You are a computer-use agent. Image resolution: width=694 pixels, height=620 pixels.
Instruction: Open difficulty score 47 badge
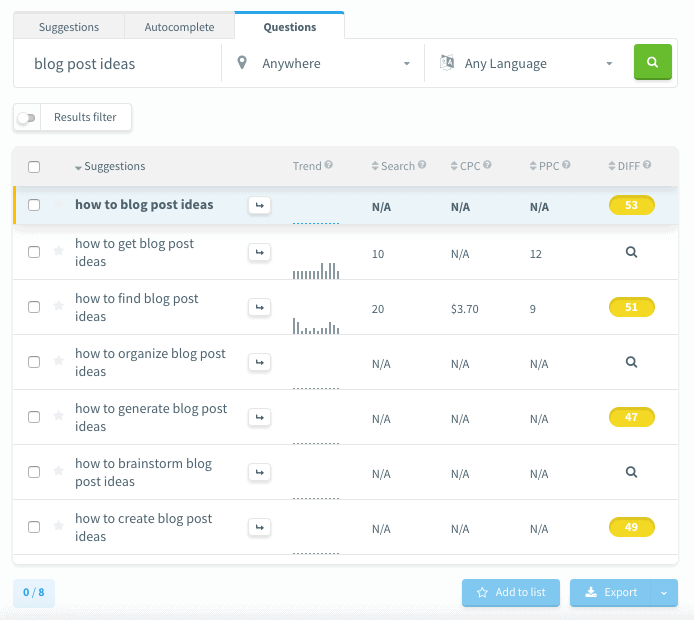[632, 417]
